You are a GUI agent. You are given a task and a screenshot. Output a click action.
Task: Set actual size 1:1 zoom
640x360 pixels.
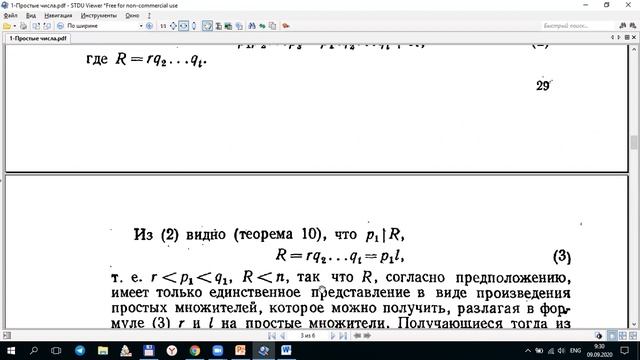[x=163, y=26]
